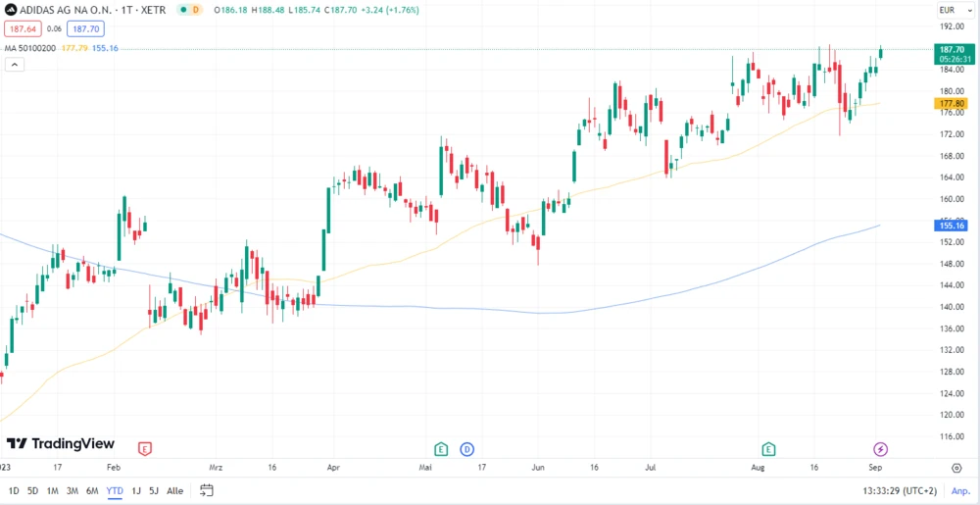Click the red 187.64 sell price button
This screenshot has width=980, height=505.
tap(24, 28)
